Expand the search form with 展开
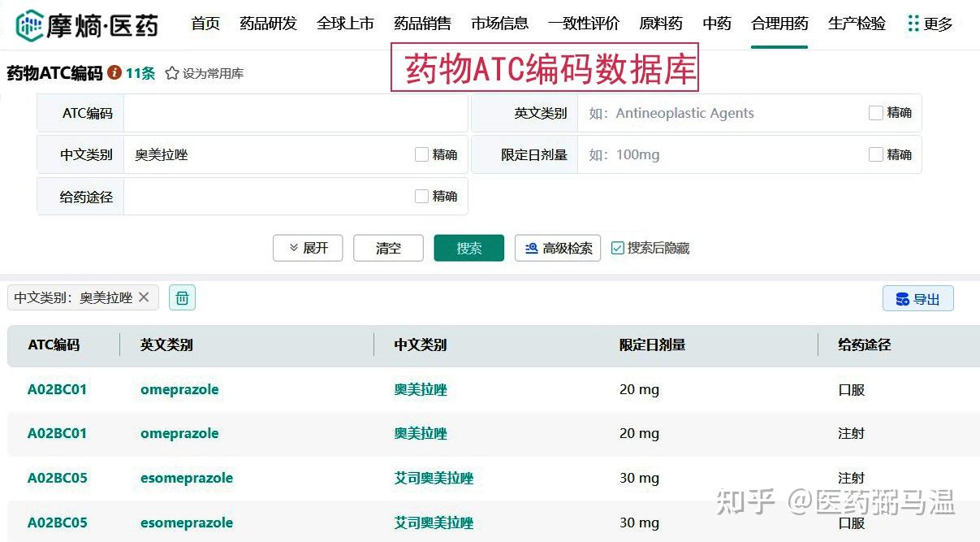The width and height of the screenshot is (980, 542). pyautogui.click(x=308, y=249)
